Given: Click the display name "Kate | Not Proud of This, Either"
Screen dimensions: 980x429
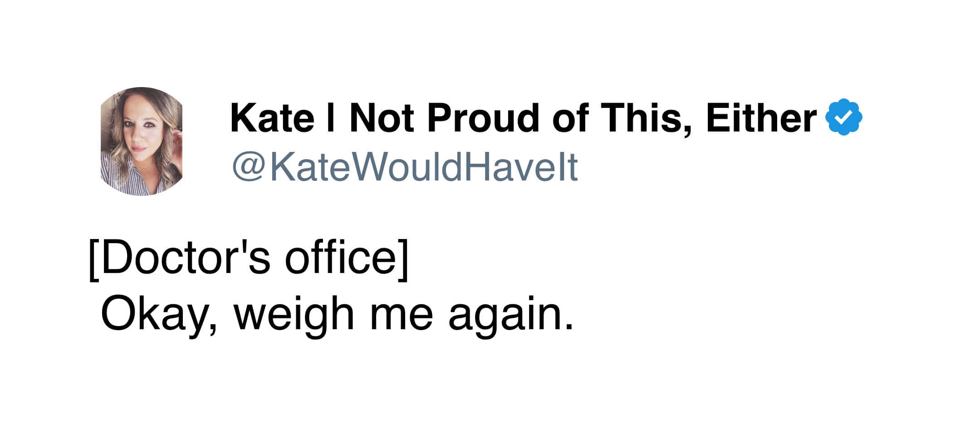Looking at the screenshot, I should coord(523,118).
